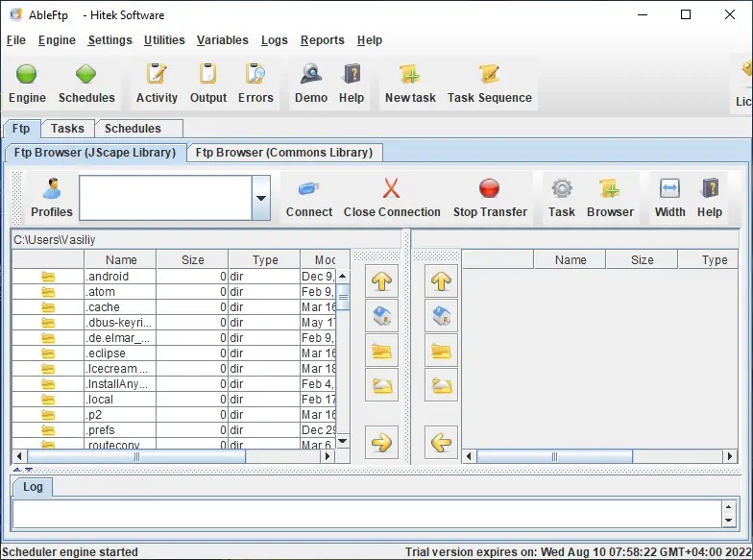Image resolution: width=753 pixels, height=560 pixels.
Task: Go to the remote home directory
Action: [442, 316]
